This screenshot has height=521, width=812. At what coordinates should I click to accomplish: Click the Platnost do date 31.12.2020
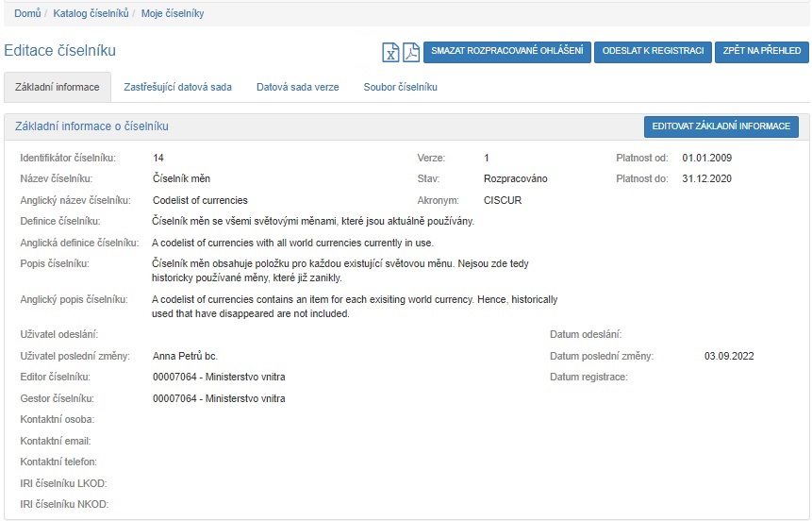point(707,178)
